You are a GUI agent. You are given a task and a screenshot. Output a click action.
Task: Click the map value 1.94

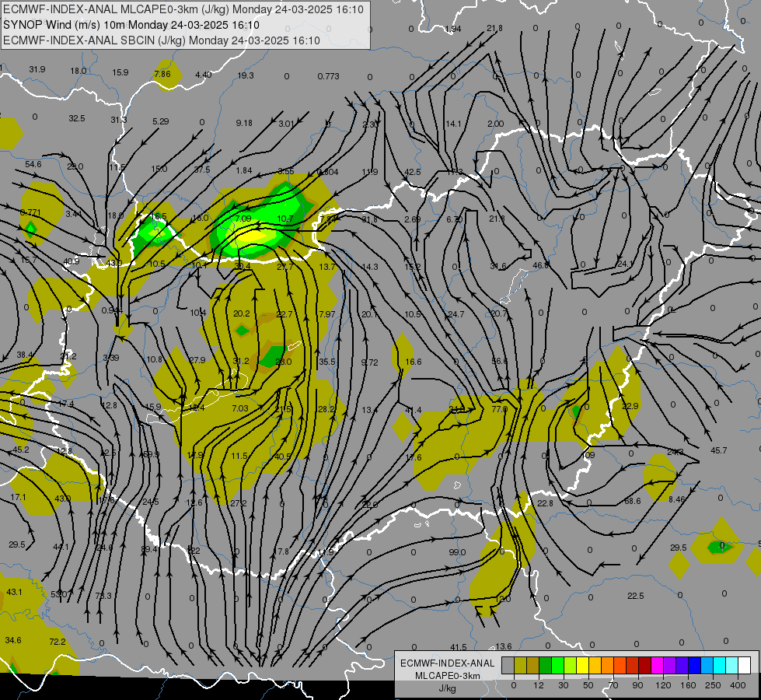pos(453,29)
